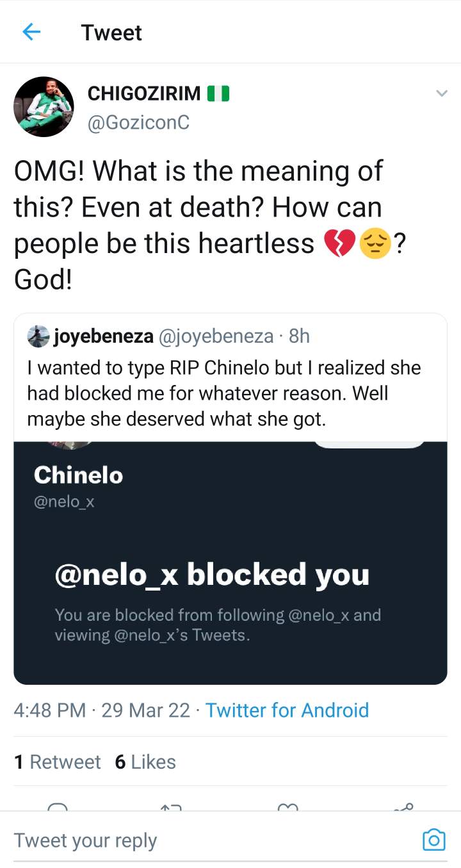Tap the camera icon in reply bar

[x=433, y=840]
